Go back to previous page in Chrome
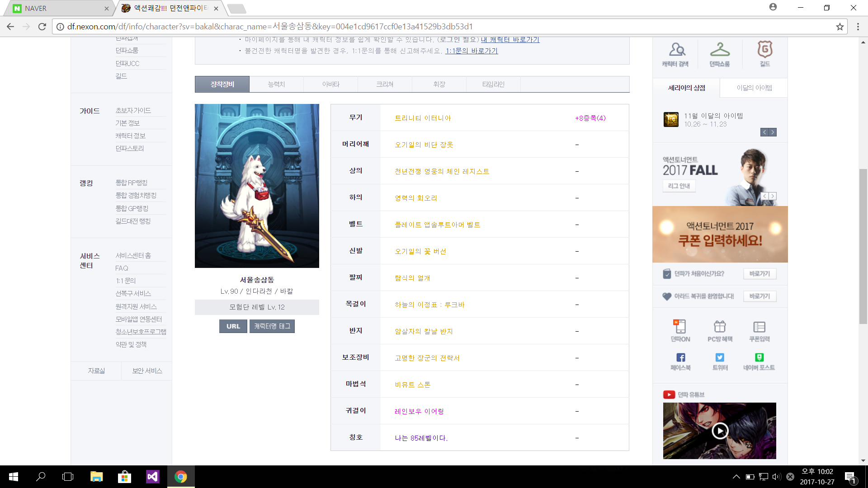 click(x=10, y=27)
